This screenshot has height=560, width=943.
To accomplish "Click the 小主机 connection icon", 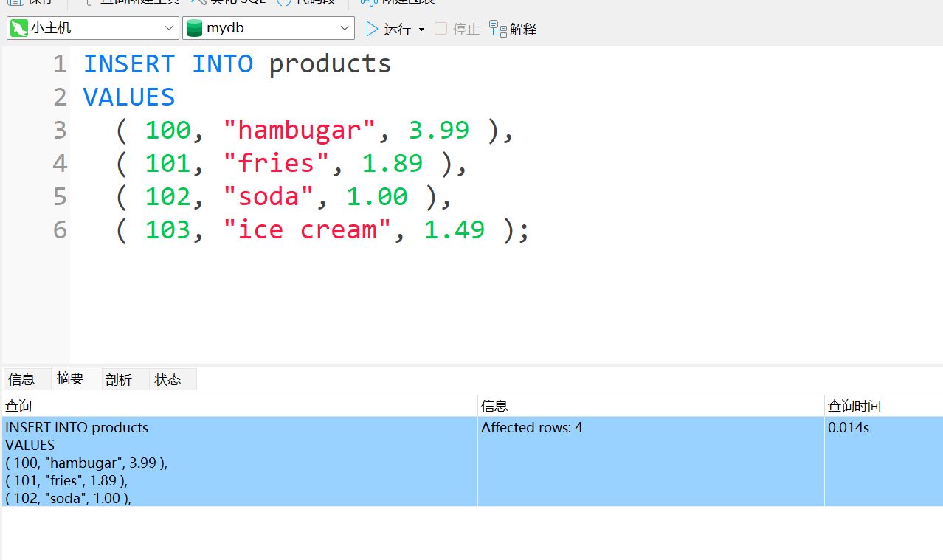I will point(19,29).
